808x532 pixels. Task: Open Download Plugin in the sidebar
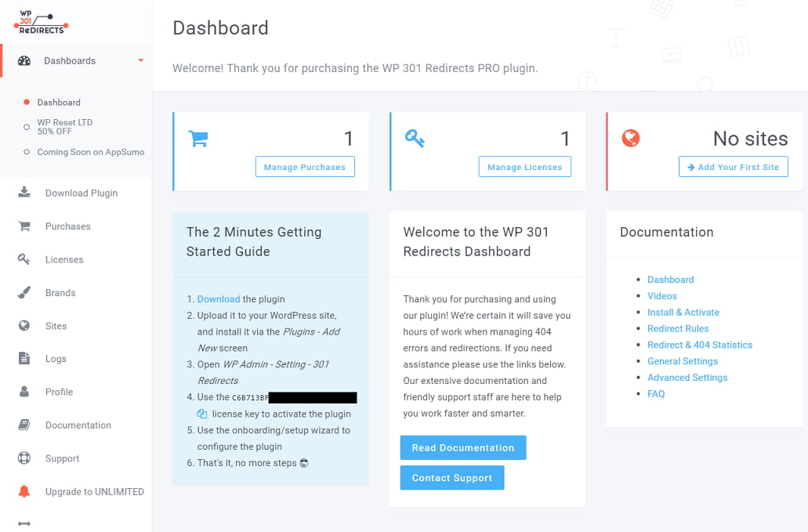82,193
